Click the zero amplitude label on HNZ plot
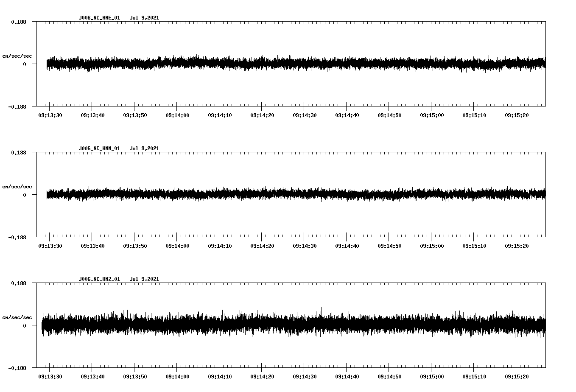Viewport: 576px width, 392px height. [x=25, y=325]
